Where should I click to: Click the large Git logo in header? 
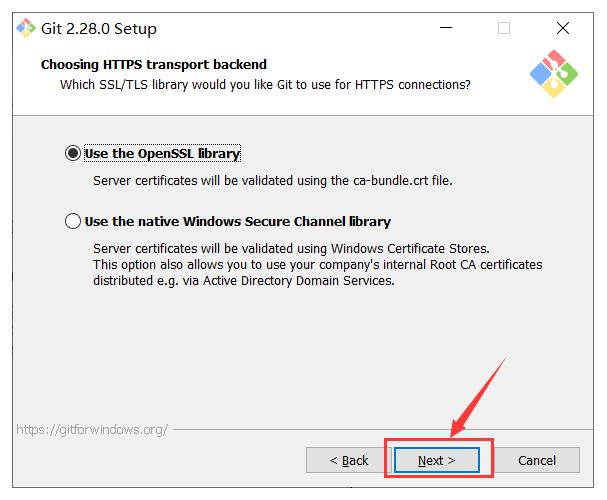click(x=554, y=74)
